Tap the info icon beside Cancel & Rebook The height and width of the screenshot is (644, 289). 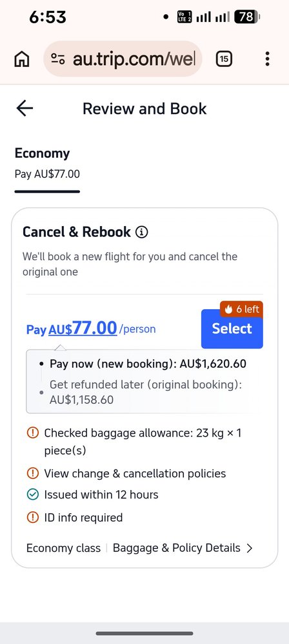pyautogui.click(x=141, y=232)
